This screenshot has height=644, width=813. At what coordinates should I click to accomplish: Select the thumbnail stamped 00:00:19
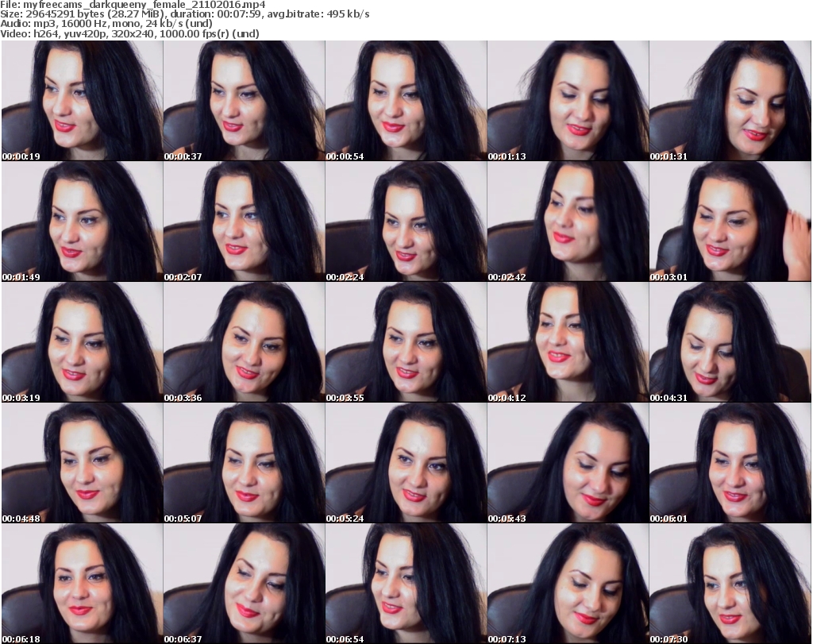point(82,101)
